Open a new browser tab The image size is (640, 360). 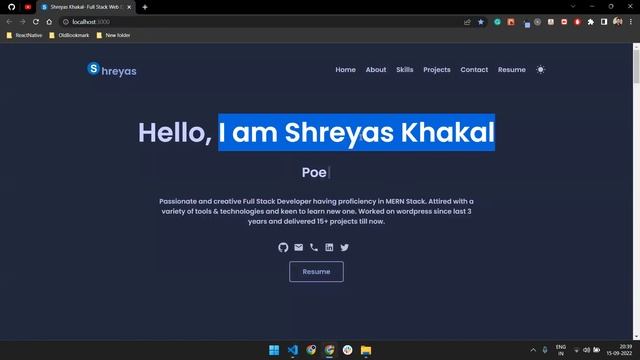(144, 7)
